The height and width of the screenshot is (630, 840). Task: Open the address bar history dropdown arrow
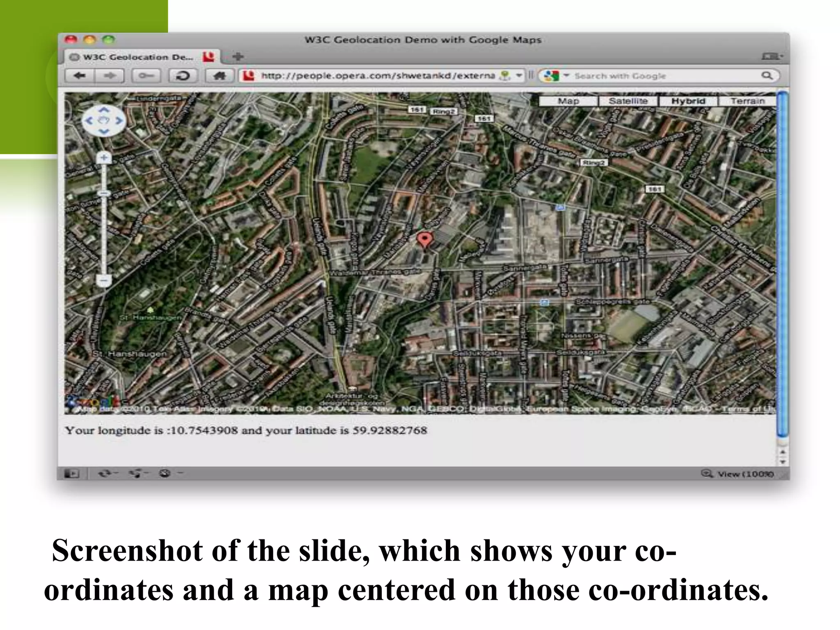click(x=518, y=75)
